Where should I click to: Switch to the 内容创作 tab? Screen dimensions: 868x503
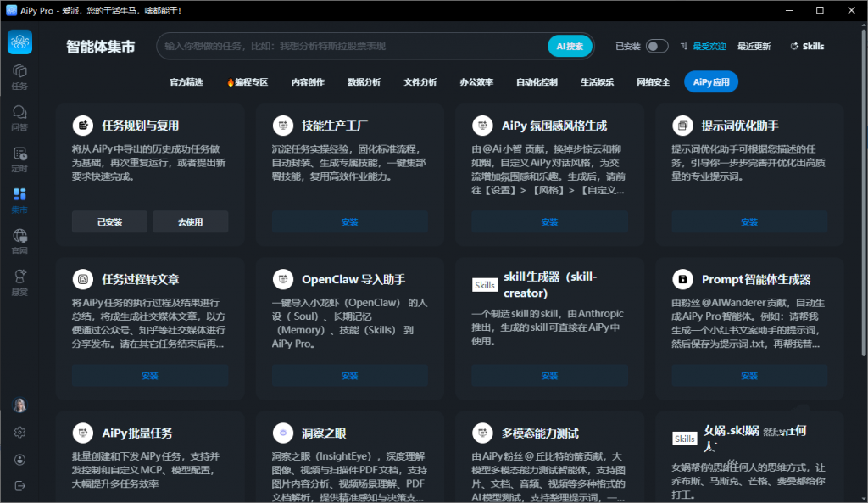point(308,82)
